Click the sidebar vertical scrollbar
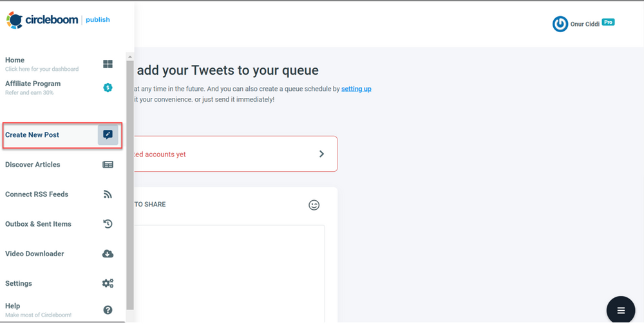The image size is (644, 325). pyautogui.click(x=130, y=180)
